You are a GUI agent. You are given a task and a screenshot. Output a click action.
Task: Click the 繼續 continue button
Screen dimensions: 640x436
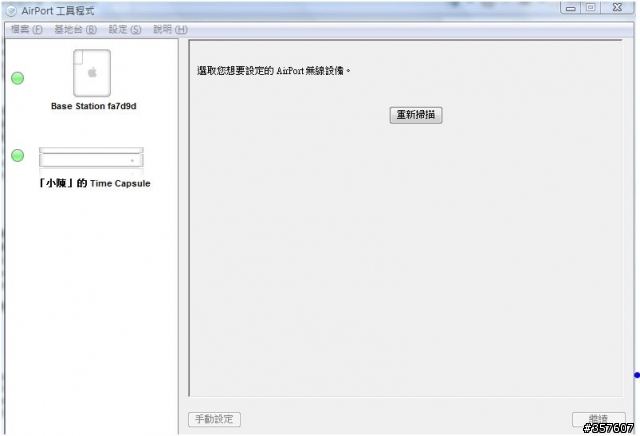(x=599, y=419)
